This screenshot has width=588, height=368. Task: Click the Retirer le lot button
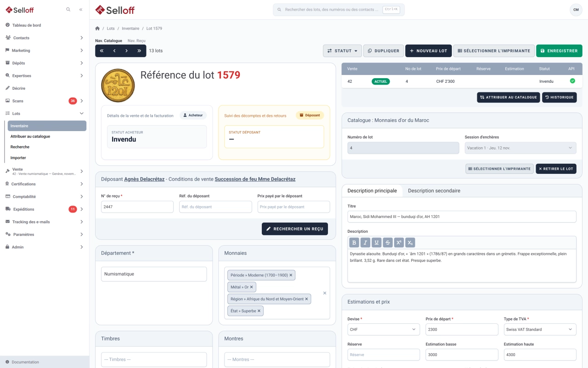coord(556,169)
